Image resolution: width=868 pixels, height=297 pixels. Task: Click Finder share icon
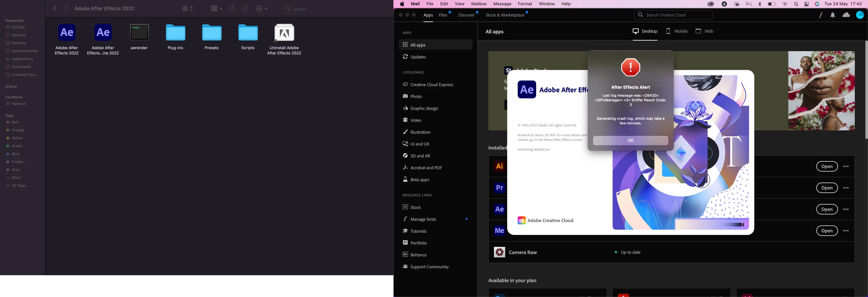(233, 9)
